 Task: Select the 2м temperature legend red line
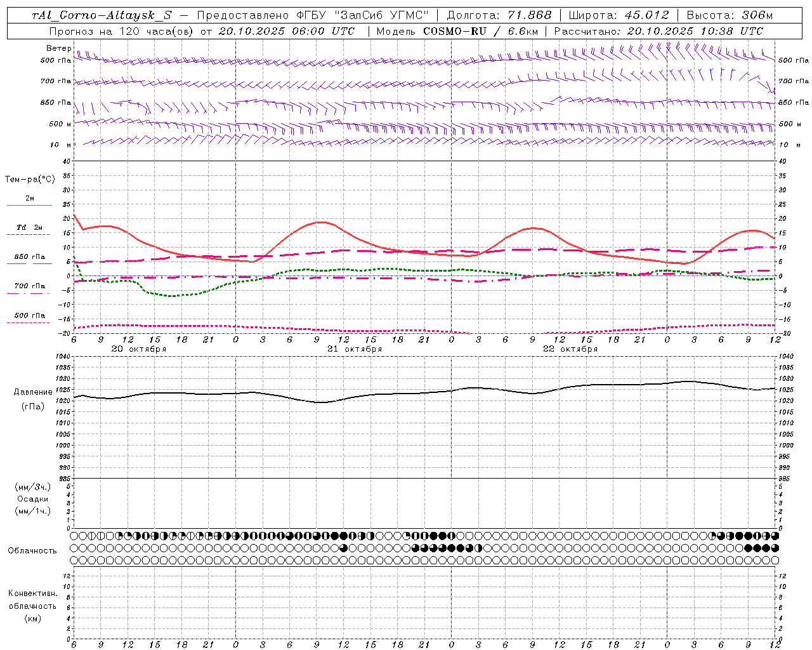[x=29, y=205]
